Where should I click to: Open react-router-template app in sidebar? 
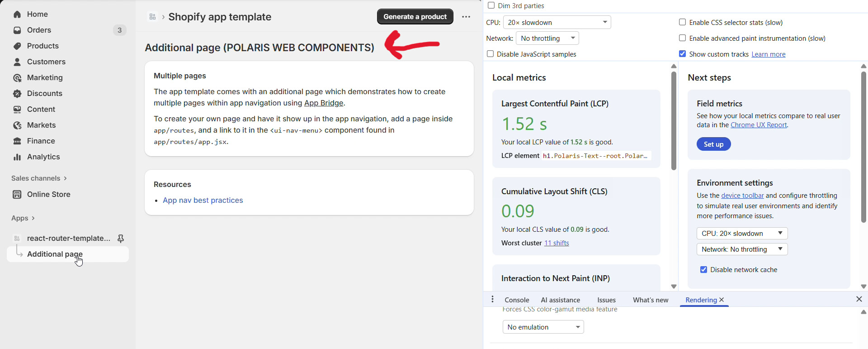68,239
